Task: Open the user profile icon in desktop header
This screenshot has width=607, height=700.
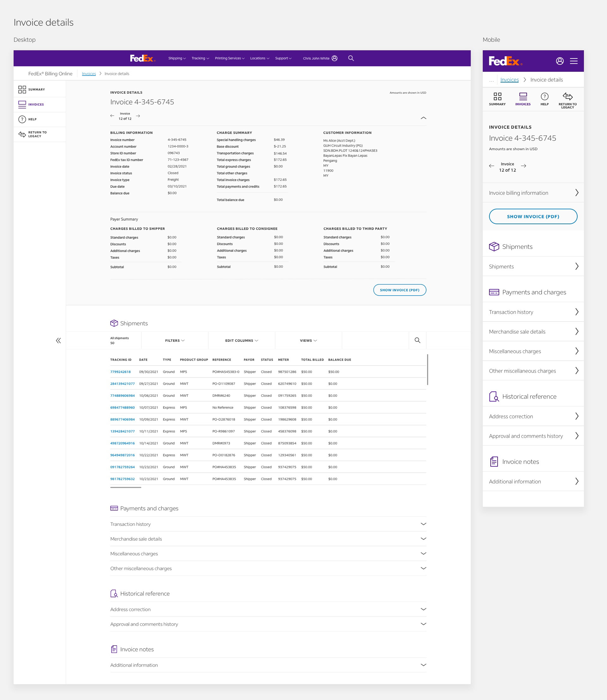Action: click(334, 58)
